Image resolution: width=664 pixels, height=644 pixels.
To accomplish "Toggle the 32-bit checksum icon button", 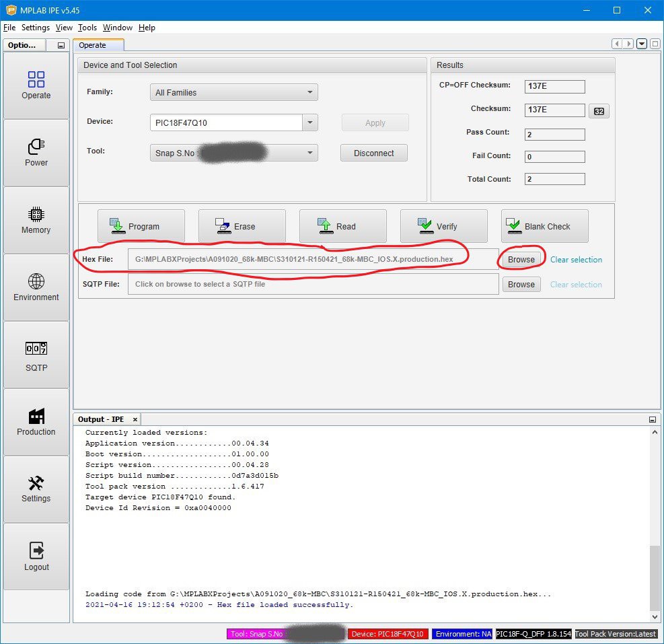I will [599, 111].
